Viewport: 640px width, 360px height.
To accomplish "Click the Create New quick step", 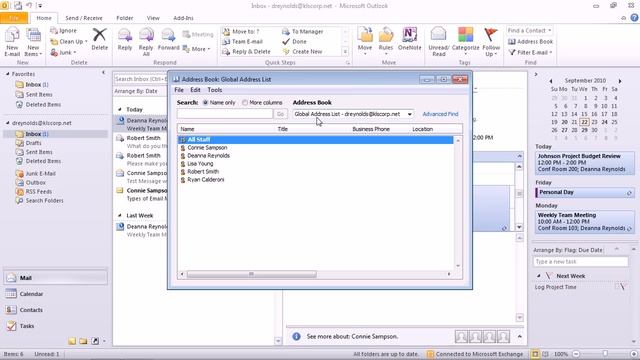I will (302, 52).
